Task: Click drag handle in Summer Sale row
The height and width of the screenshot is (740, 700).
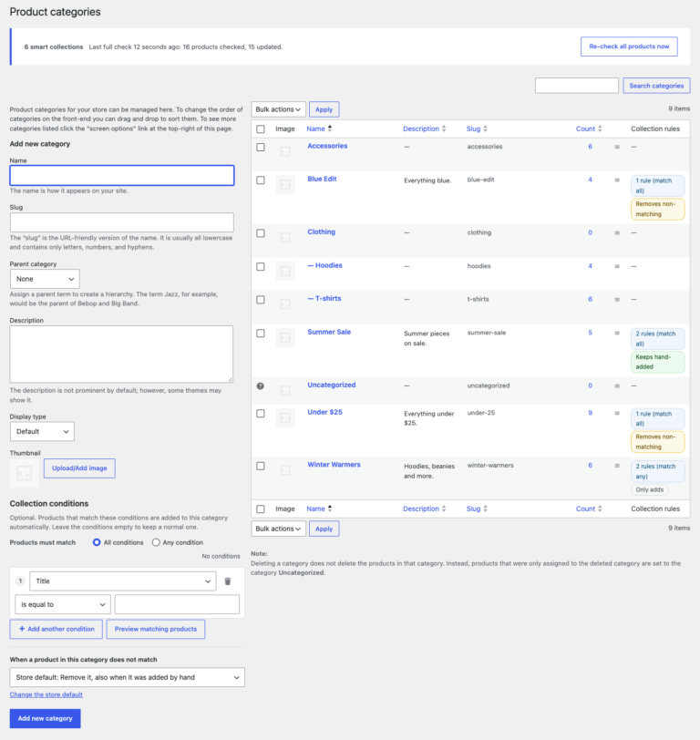Action: [617, 333]
